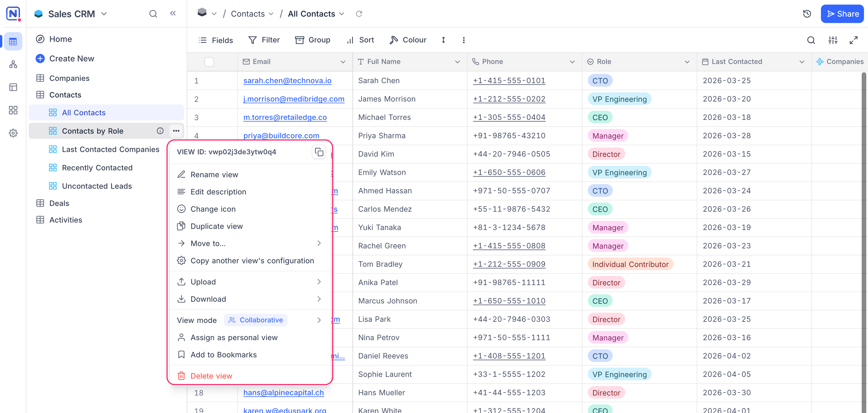Open the Role column dropdown arrow
This screenshot has width=868, height=413.
tap(687, 62)
